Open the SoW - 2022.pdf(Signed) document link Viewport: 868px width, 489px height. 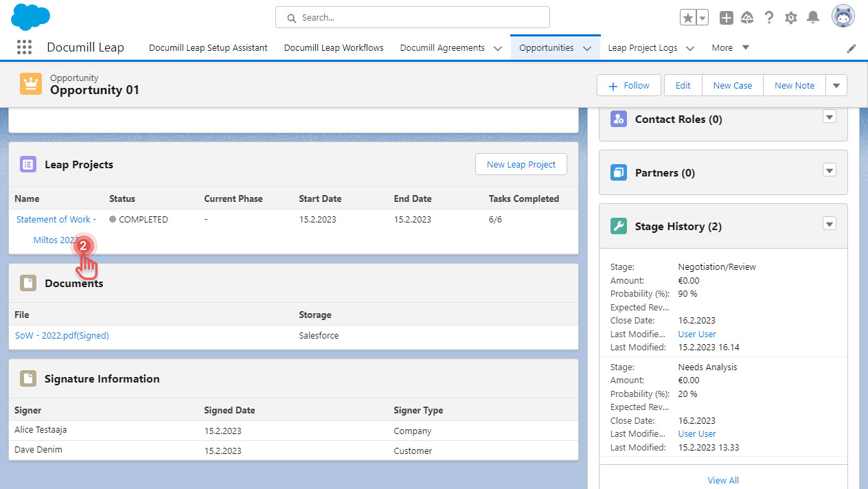(x=62, y=336)
